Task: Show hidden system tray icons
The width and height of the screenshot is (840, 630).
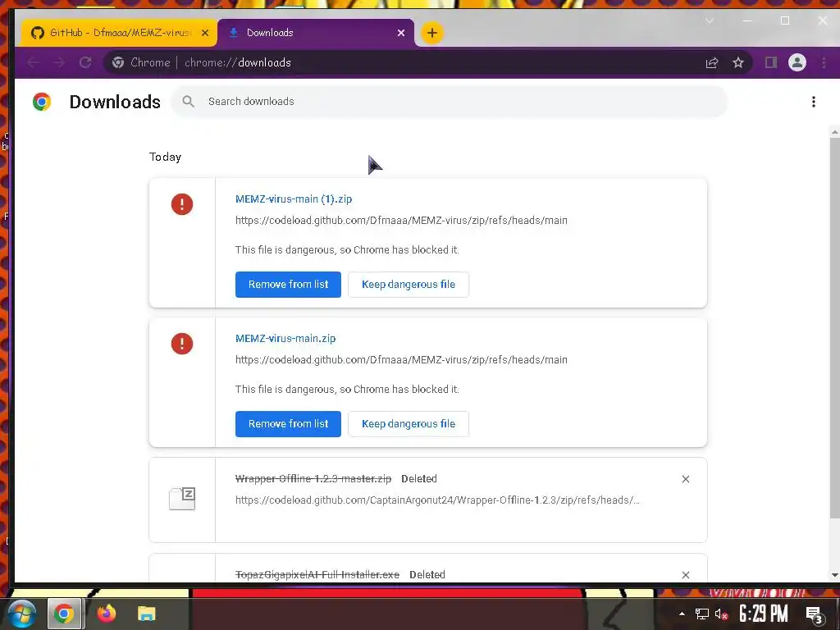Action: [x=682, y=614]
